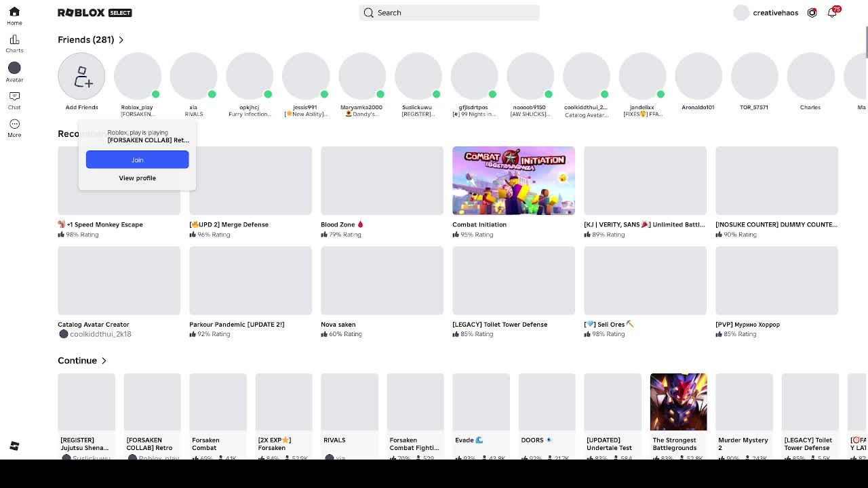Open the Robux balance icon

812,13
